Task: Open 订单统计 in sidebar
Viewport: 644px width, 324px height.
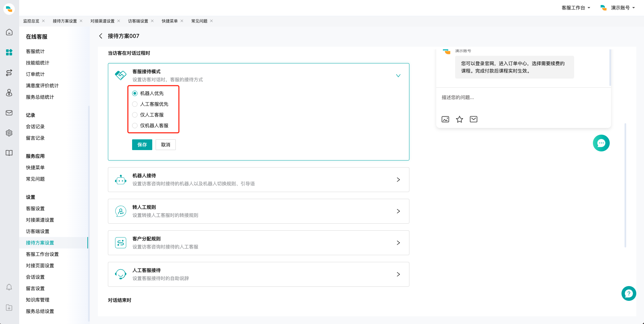Action: coord(35,74)
